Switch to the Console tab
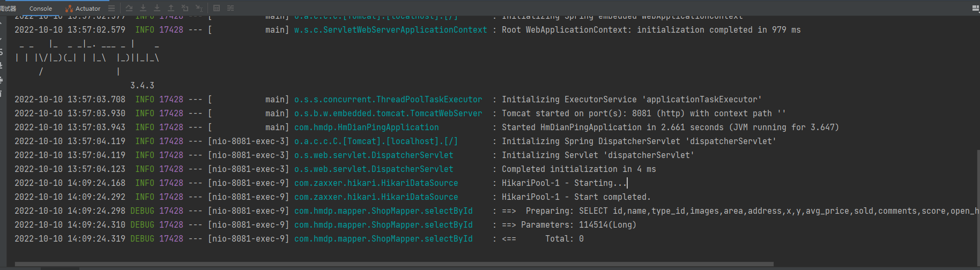Image resolution: width=980 pixels, height=270 pixels. coord(41,9)
